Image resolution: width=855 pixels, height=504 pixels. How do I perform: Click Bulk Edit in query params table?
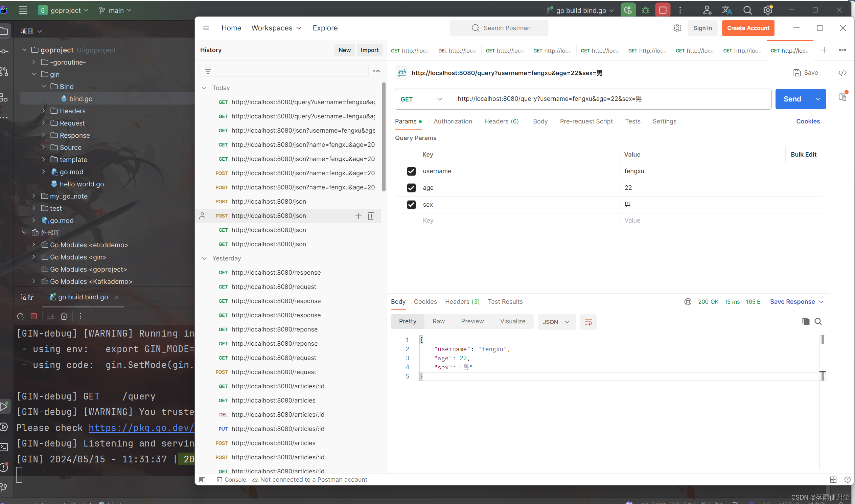[803, 155]
